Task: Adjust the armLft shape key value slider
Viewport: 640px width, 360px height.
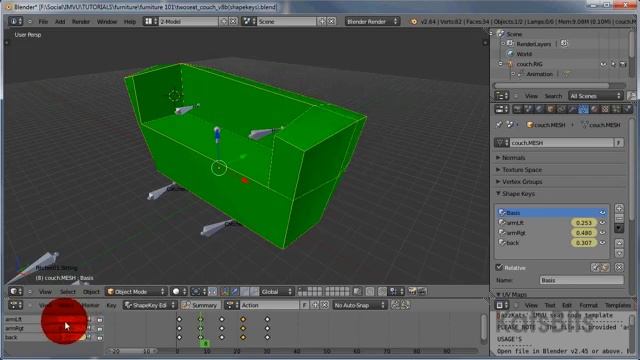Action: [584, 223]
